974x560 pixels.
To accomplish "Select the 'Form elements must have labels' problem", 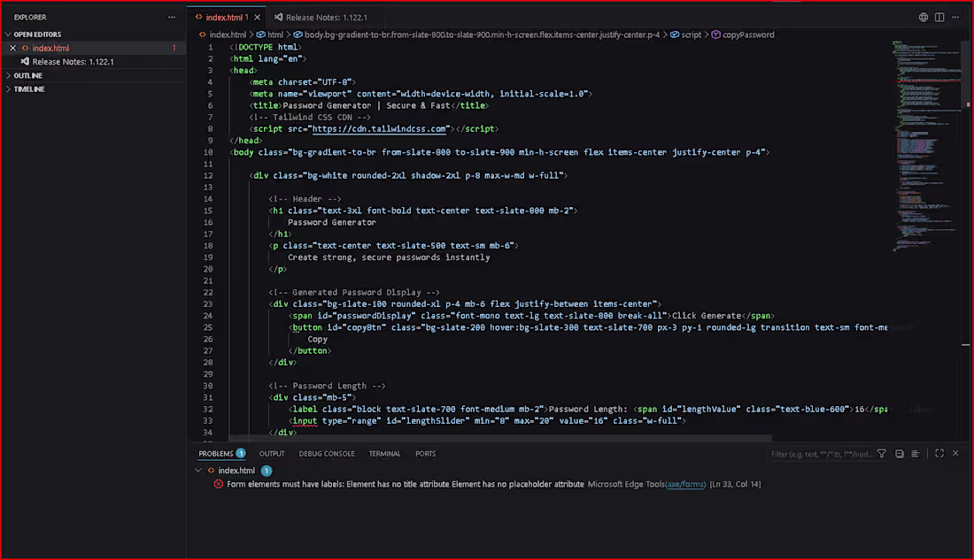I will (405, 484).
